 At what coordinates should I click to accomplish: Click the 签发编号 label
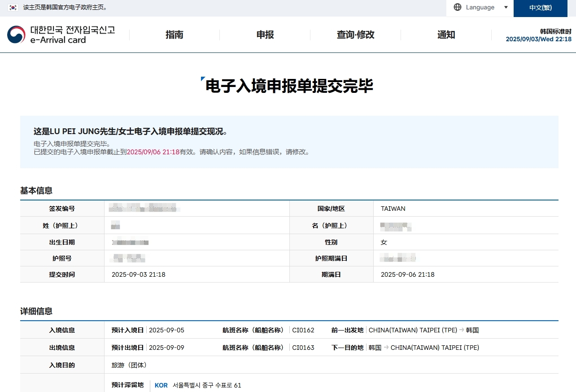tap(62, 209)
